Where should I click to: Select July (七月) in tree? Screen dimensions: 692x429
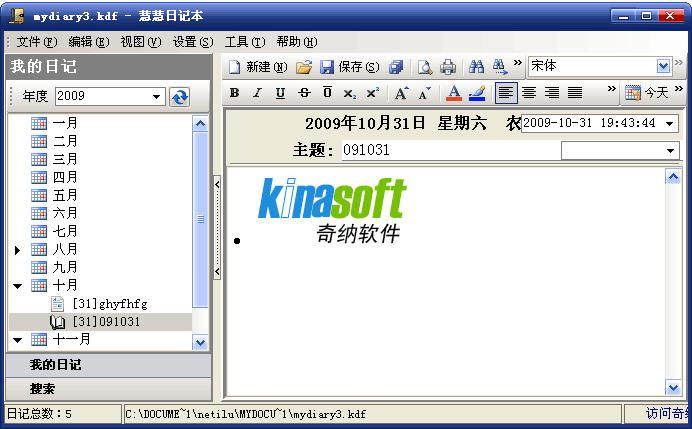65,232
